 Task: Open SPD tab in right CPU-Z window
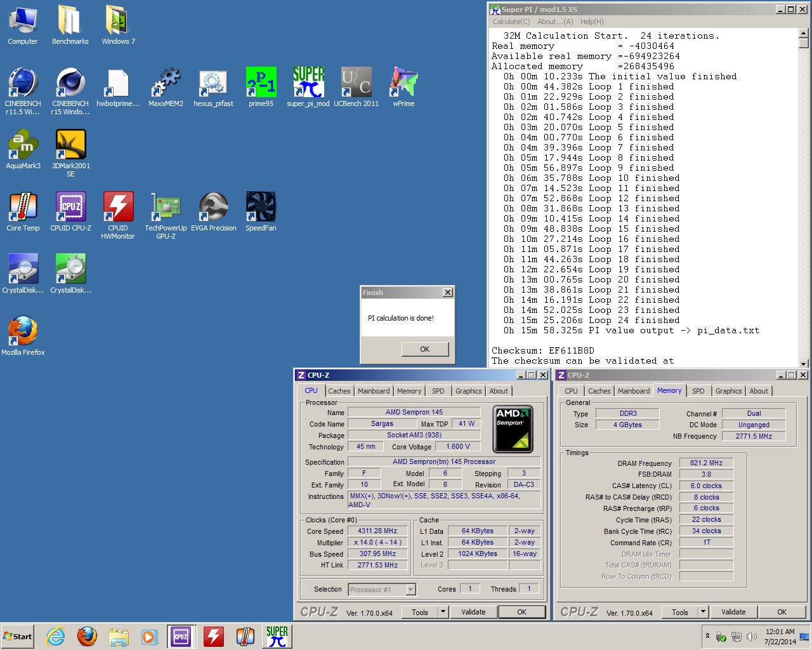coord(698,391)
